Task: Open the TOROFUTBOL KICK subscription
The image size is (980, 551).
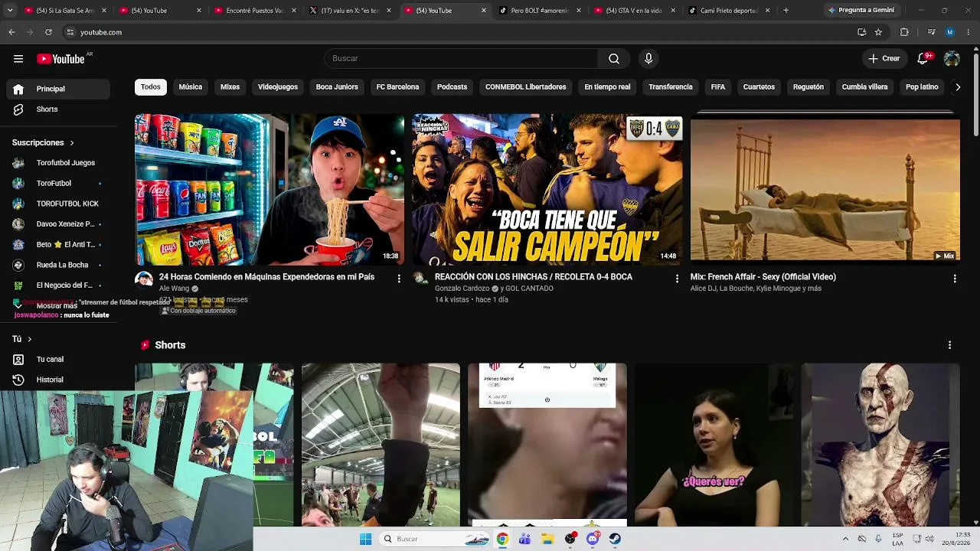Action: (58, 204)
